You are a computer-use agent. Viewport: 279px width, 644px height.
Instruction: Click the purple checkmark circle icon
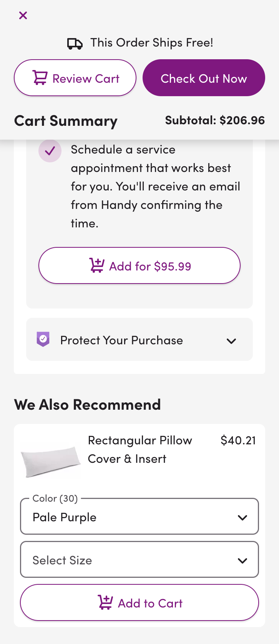click(x=50, y=151)
